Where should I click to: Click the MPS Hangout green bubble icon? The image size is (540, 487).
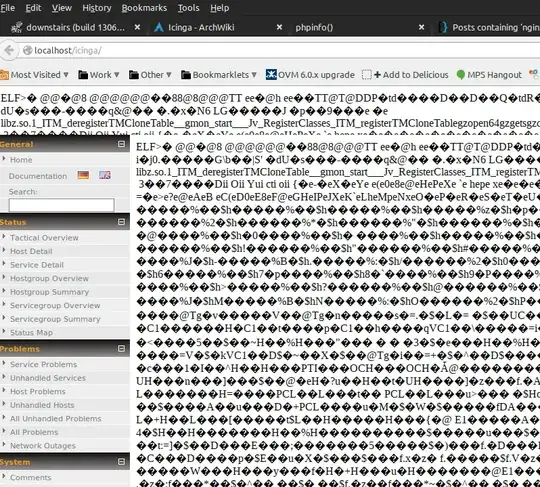[x=461, y=75]
